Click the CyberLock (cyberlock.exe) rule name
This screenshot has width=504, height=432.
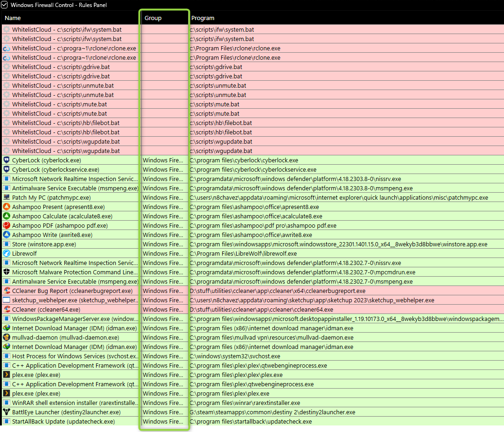point(47,160)
